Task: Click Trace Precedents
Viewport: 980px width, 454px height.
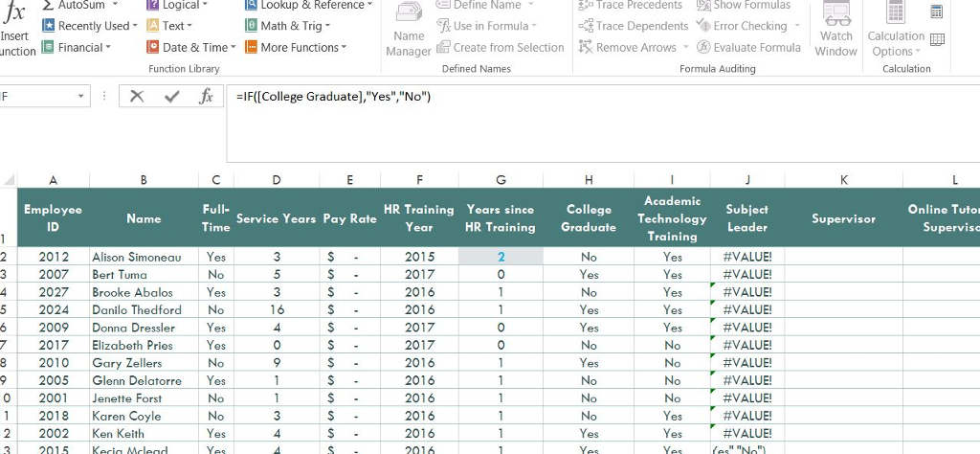Action: pyautogui.click(x=630, y=5)
